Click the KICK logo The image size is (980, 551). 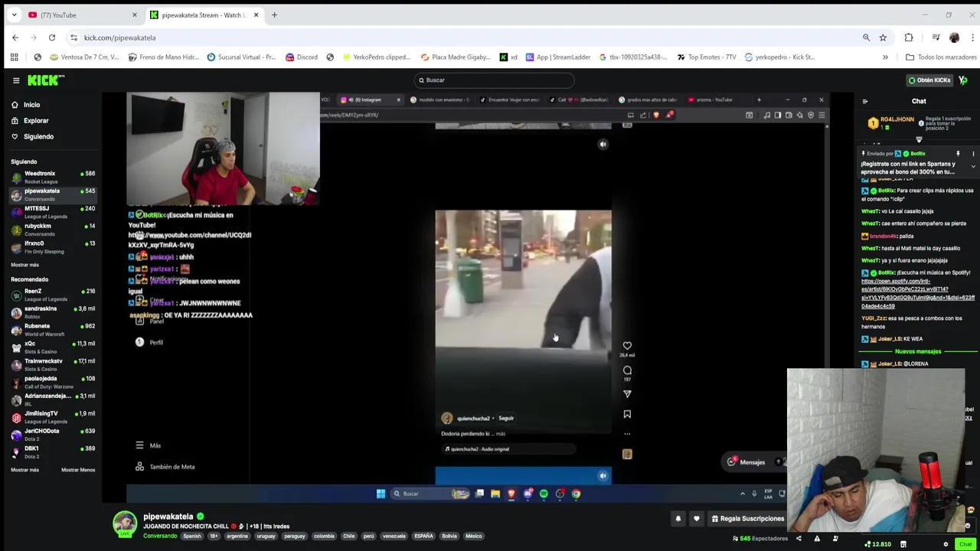pyautogui.click(x=46, y=80)
